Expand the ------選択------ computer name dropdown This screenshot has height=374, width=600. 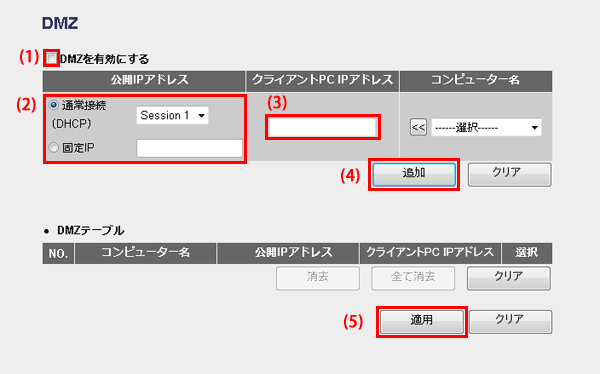[486, 127]
